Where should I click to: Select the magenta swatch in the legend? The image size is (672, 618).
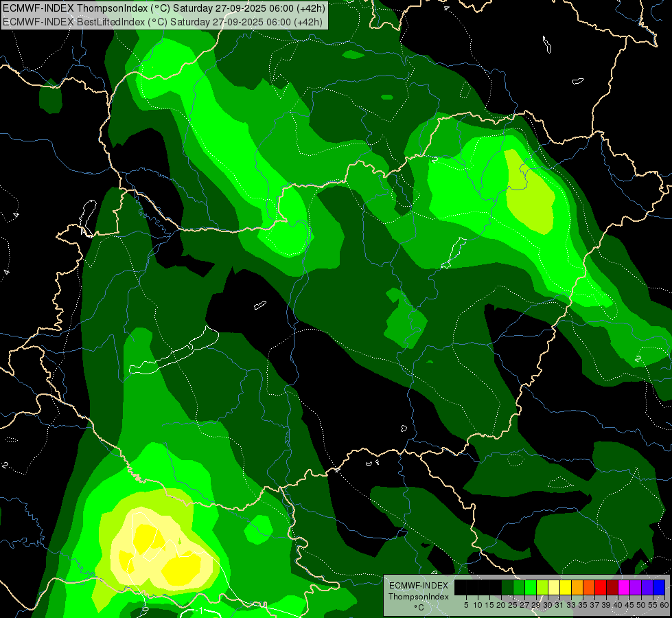tap(623, 587)
